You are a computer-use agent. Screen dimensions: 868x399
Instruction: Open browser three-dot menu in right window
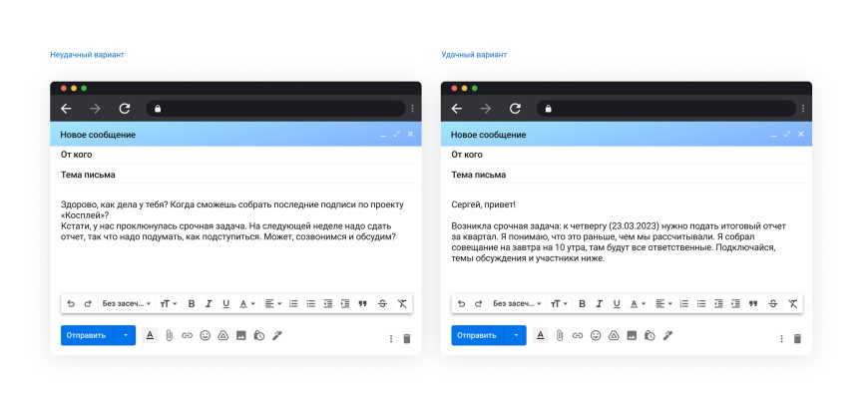803,108
